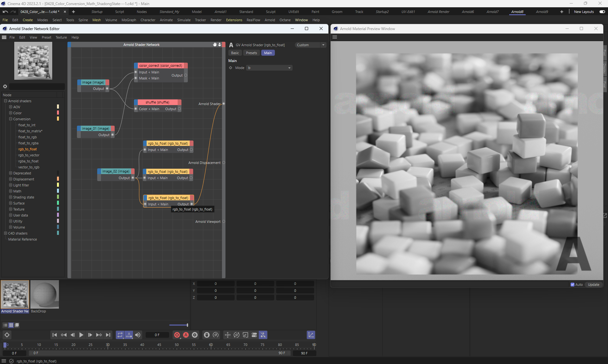
Task: Select rgb_to_vector in node list
Action: [x=29, y=155]
